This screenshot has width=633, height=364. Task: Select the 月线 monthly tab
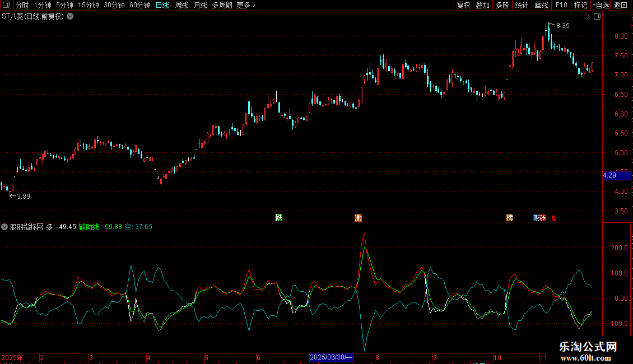tap(200, 5)
